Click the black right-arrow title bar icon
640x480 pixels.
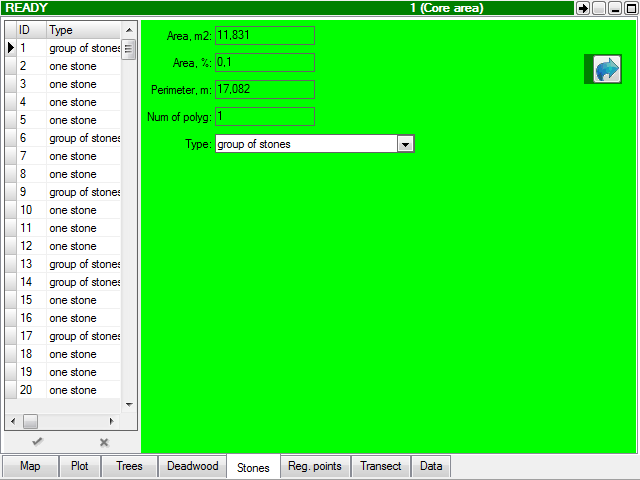[583, 8]
